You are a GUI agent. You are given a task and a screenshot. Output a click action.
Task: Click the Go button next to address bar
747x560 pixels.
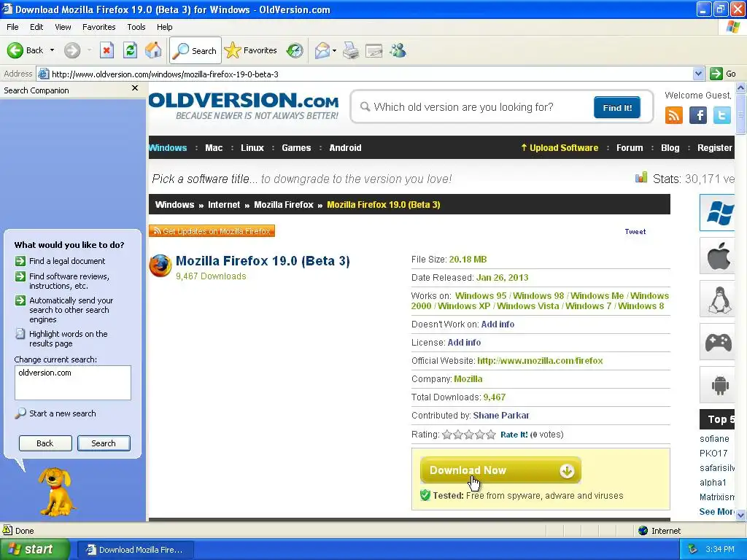[x=723, y=74]
